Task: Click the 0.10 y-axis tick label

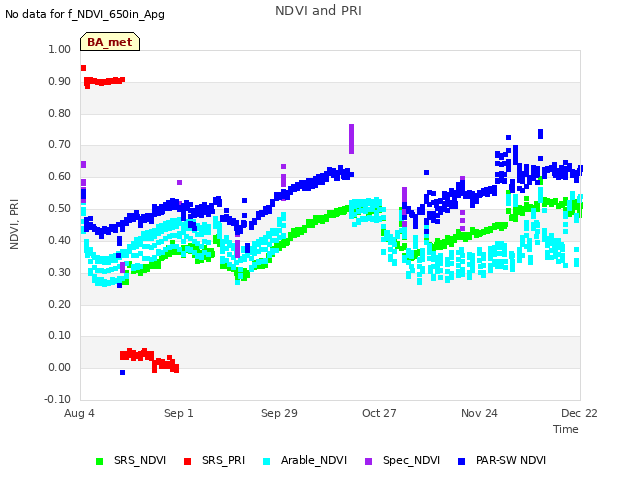Action: coord(60,336)
